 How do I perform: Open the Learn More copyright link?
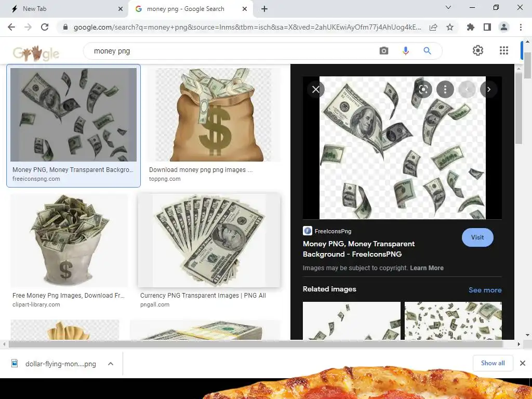(x=427, y=268)
